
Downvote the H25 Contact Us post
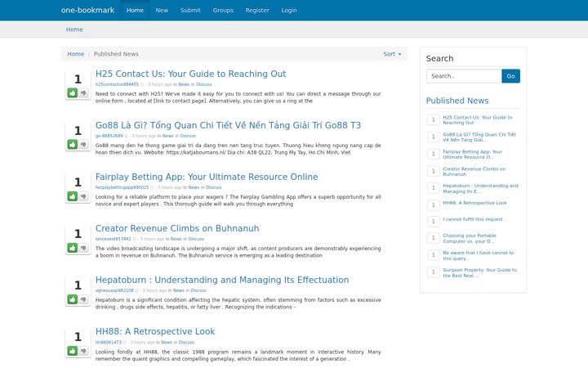pos(83,92)
